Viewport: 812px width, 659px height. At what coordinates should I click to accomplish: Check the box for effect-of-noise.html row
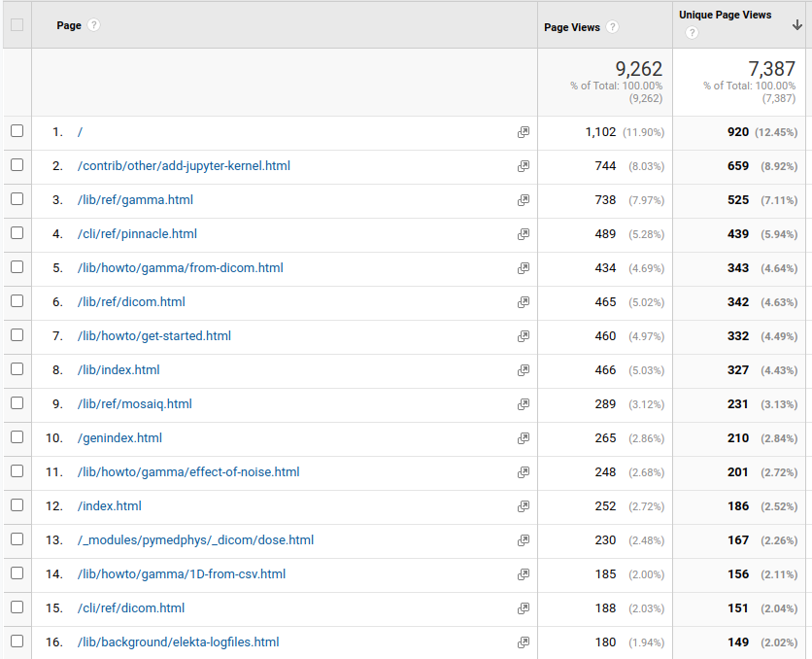pos(17,471)
